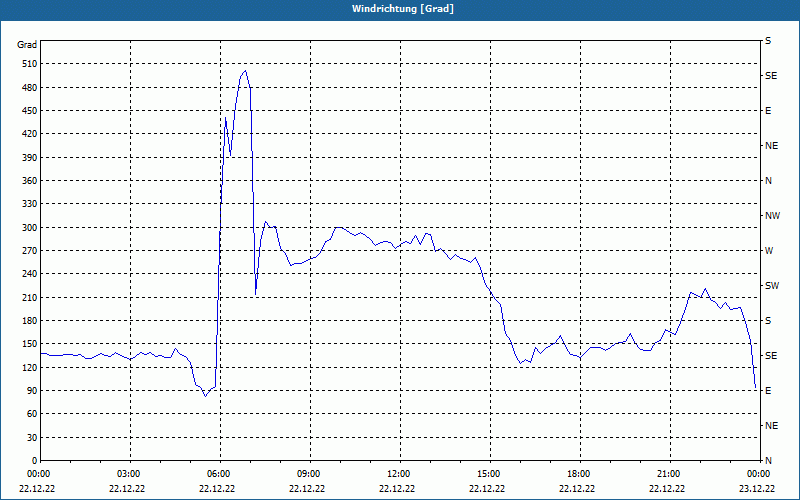The height and width of the screenshot is (500, 800).
Task: Click the 270 y-axis label
Action: coord(31,251)
